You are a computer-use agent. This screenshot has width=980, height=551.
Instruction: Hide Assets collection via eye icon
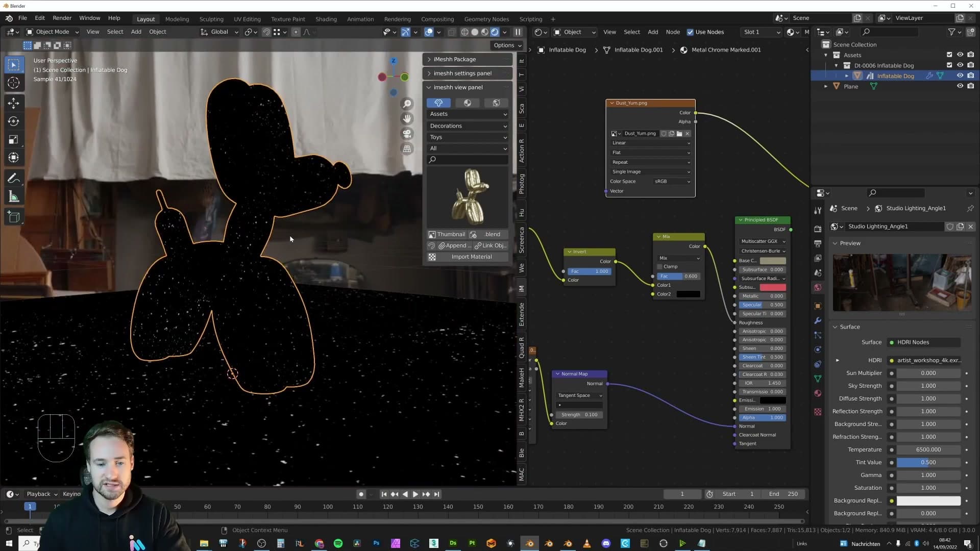coord(960,55)
